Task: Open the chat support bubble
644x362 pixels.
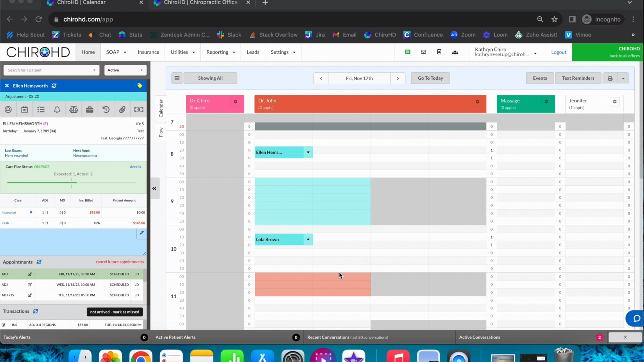Action: (x=636, y=318)
